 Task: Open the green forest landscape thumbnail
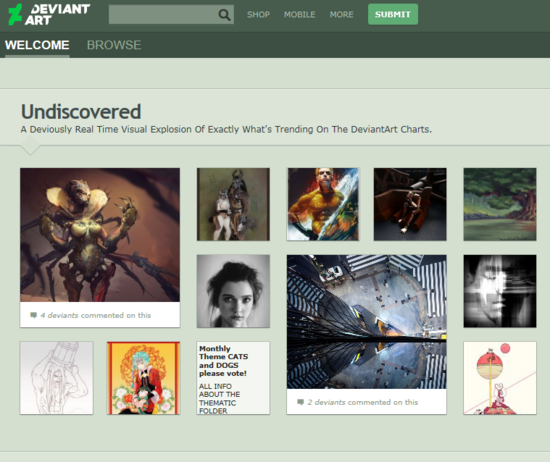(x=500, y=204)
